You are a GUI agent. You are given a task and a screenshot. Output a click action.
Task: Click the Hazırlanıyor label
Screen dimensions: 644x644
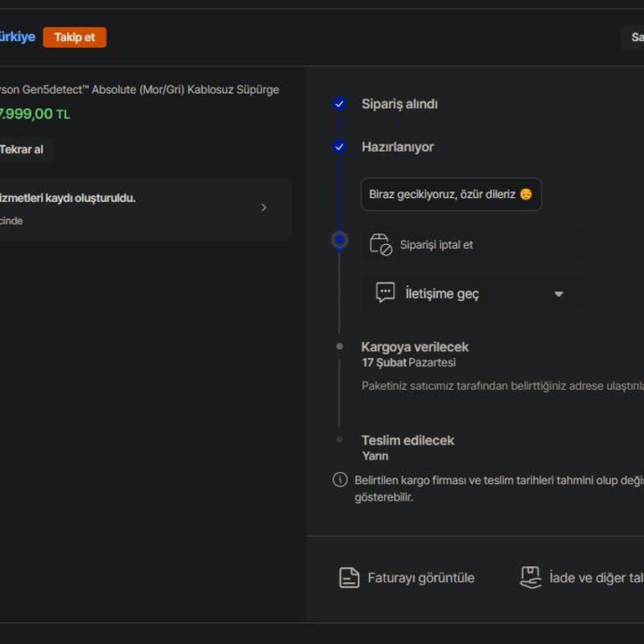point(397,147)
